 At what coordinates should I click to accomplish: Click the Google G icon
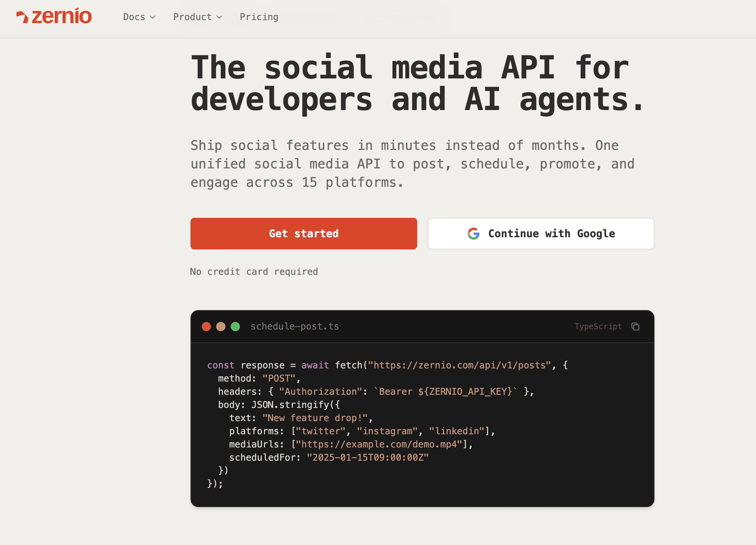pyautogui.click(x=473, y=234)
